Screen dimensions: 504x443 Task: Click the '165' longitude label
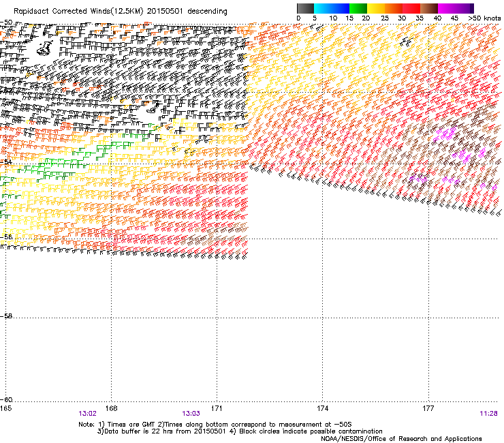tap(5, 408)
